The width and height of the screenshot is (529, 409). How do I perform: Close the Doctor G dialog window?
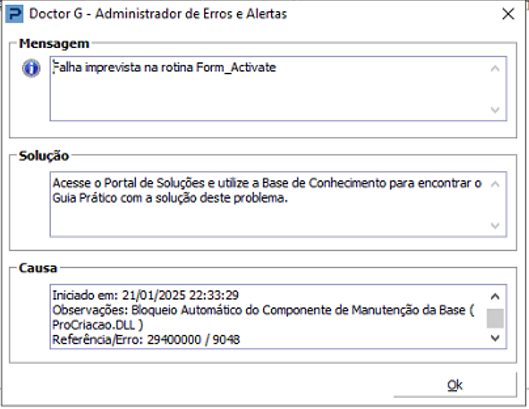[x=508, y=14]
